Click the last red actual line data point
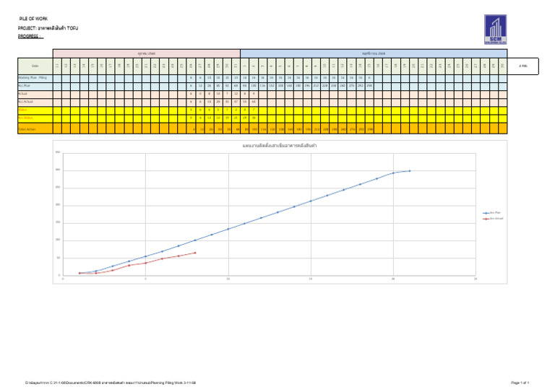555x392 pixels. click(x=195, y=253)
